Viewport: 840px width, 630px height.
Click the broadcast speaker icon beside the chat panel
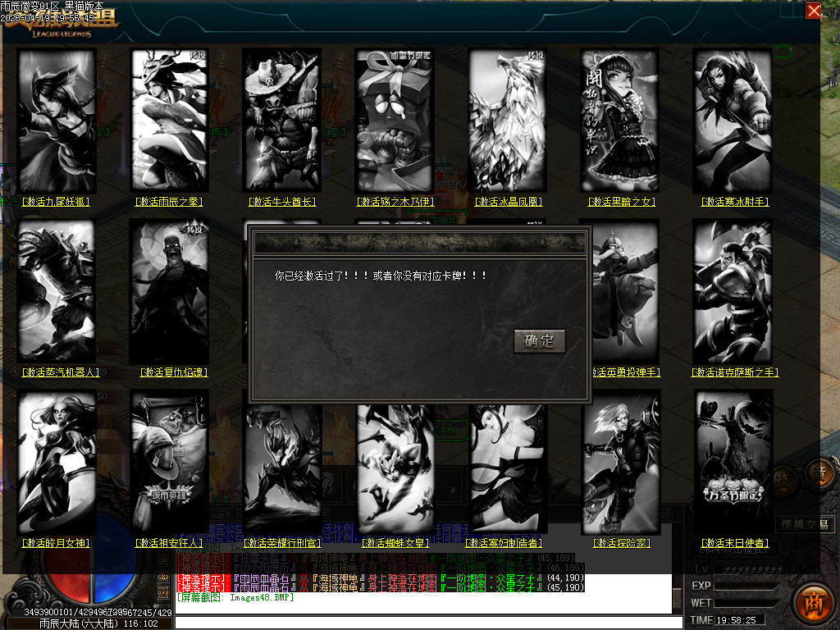(x=162, y=592)
